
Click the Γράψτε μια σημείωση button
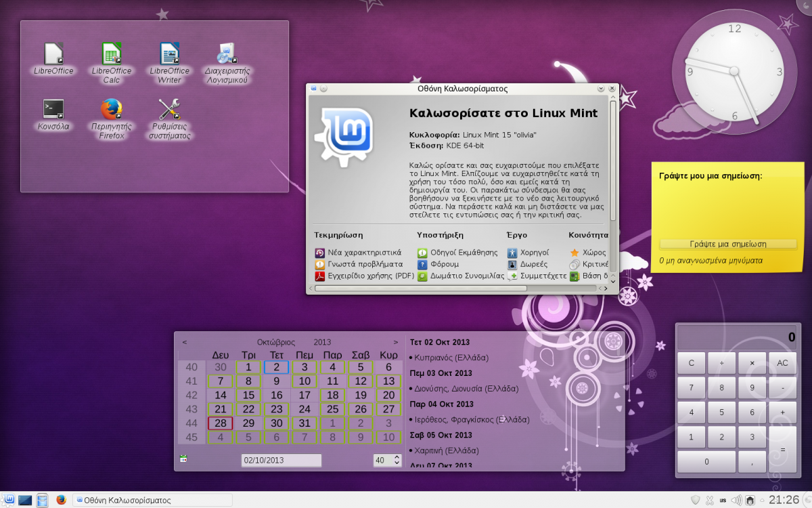(x=728, y=244)
